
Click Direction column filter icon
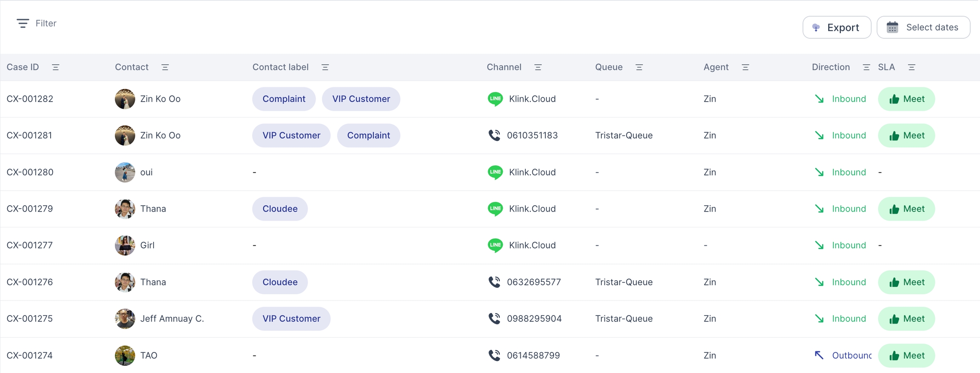(x=866, y=67)
